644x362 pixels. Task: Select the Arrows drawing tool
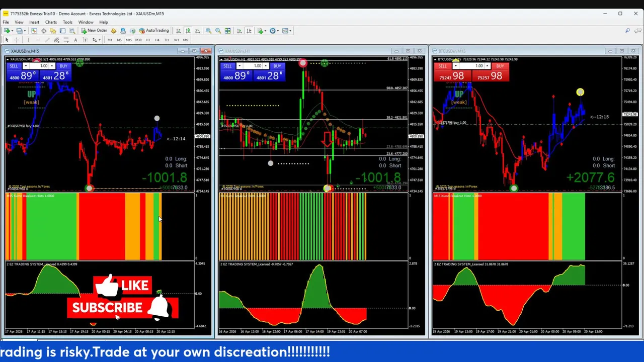click(94, 40)
